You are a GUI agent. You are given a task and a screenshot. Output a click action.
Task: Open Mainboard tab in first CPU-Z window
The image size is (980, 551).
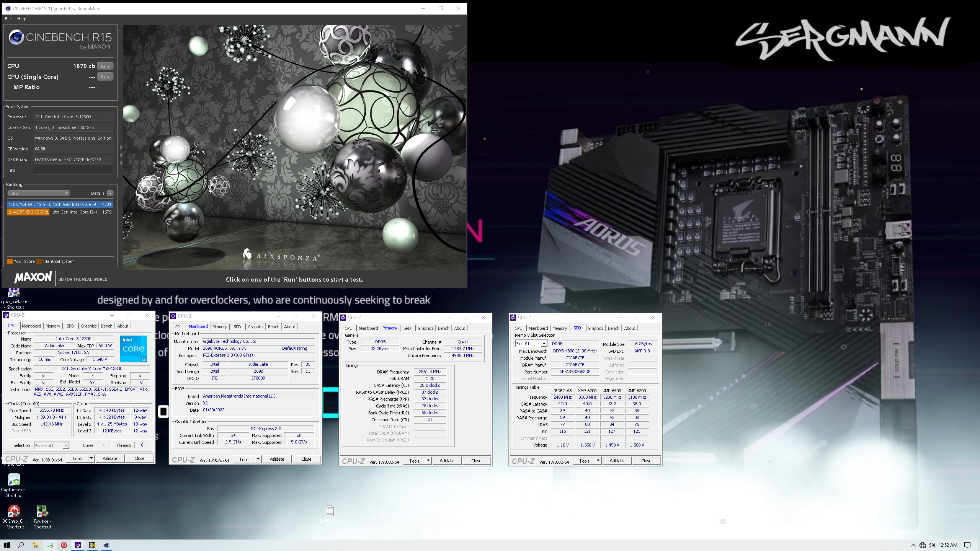(31, 326)
